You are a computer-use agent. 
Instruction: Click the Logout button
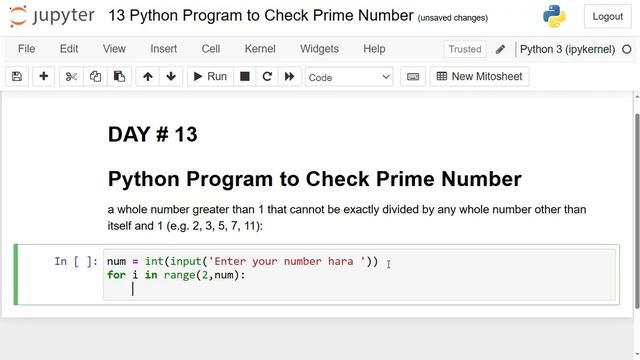click(x=607, y=17)
